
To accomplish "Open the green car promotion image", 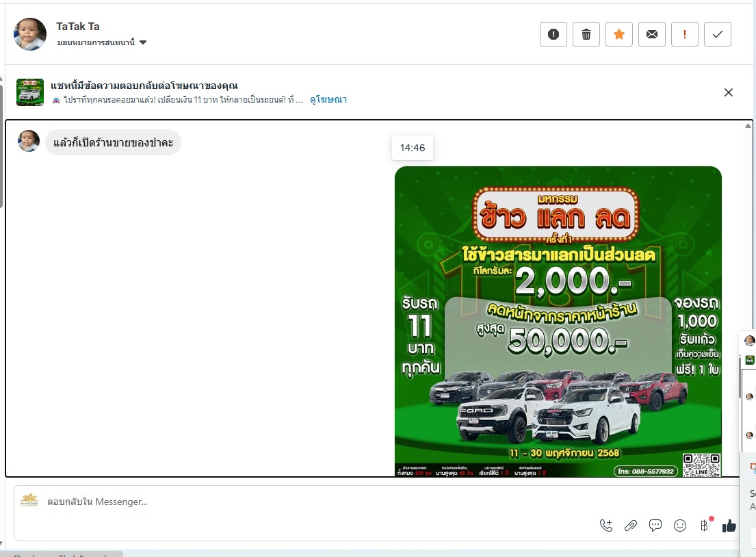I will pos(558,321).
